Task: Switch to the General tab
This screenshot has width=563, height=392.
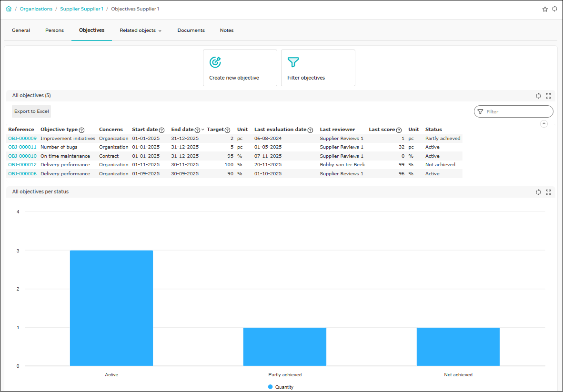Action: pyautogui.click(x=21, y=30)
